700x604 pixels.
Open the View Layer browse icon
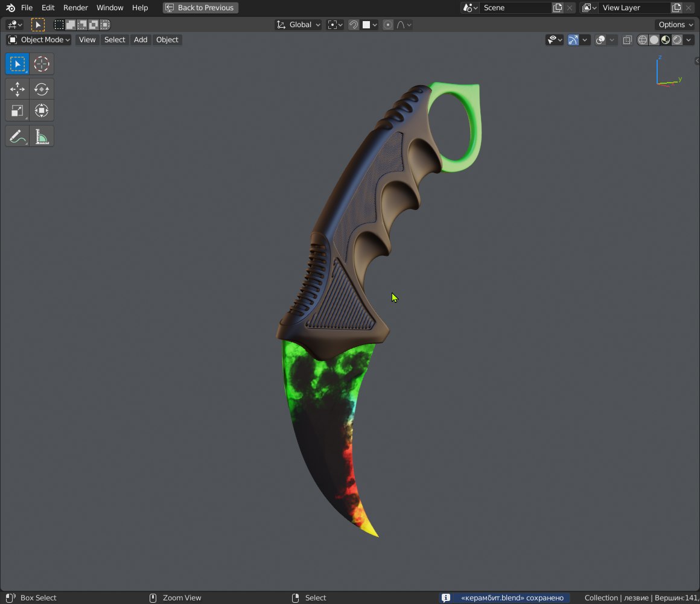(x=590, y=8)
